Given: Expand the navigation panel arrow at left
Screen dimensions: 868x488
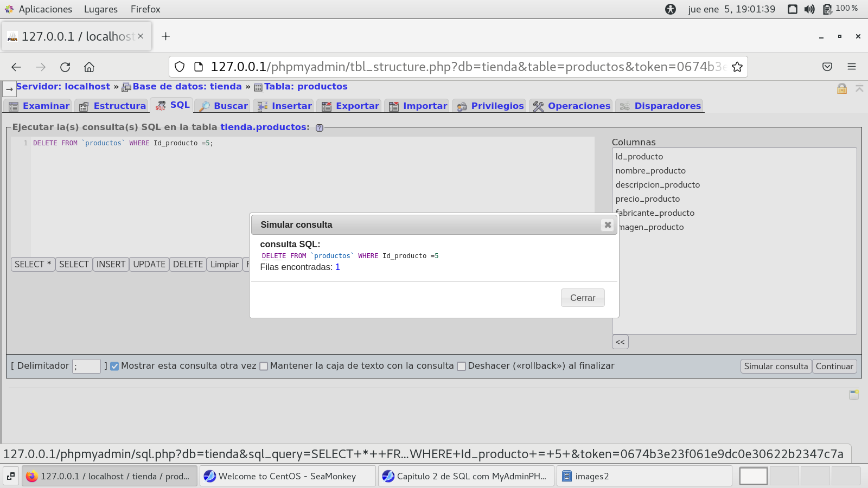Looking at the screenshot, I should pyautogui.click(x=9, y=89).
